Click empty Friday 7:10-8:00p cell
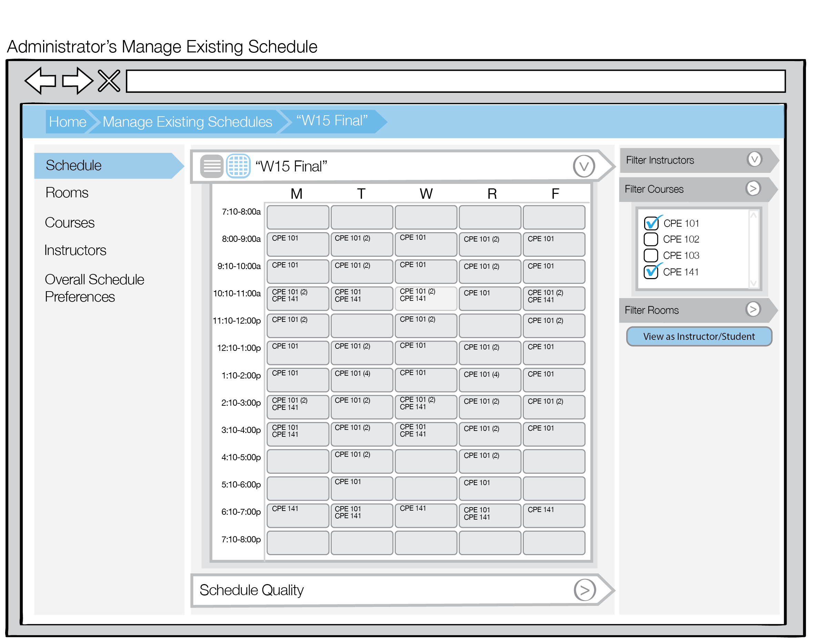Viewport: 840px width, 640px height. 554,543
